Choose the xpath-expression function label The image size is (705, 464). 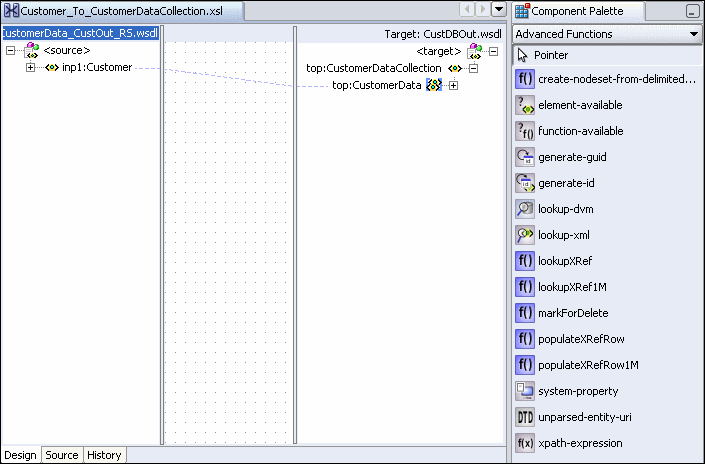tap(580, 444)
